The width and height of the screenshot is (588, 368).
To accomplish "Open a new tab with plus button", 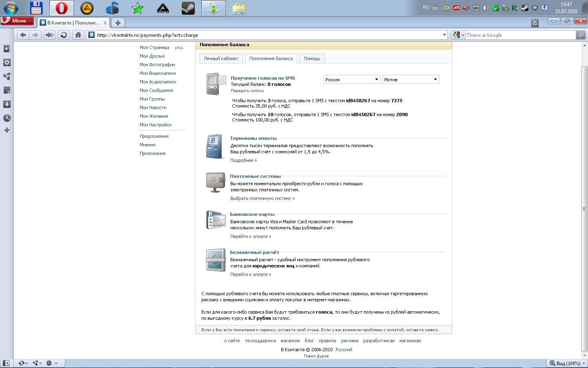I will (x=118, y=23).
